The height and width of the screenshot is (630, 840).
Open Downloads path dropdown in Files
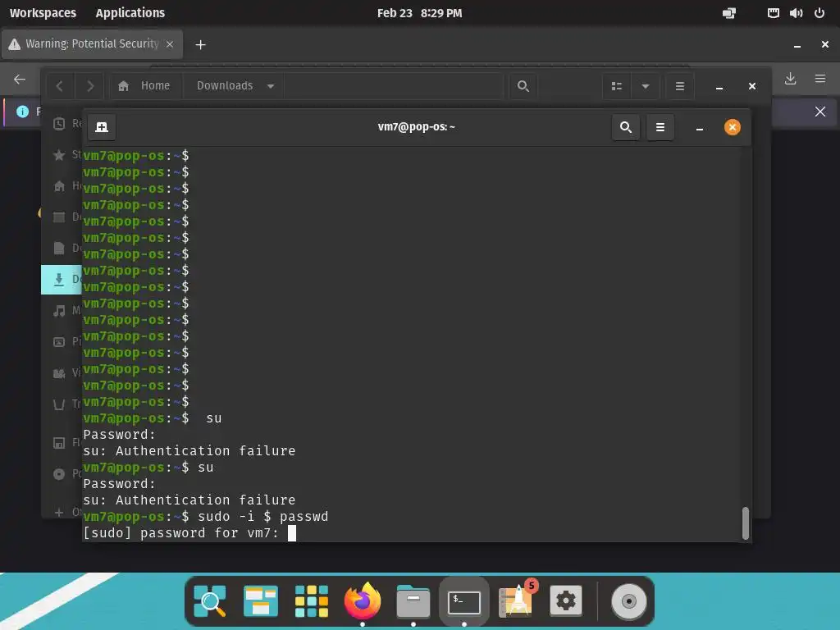(271, 85)
